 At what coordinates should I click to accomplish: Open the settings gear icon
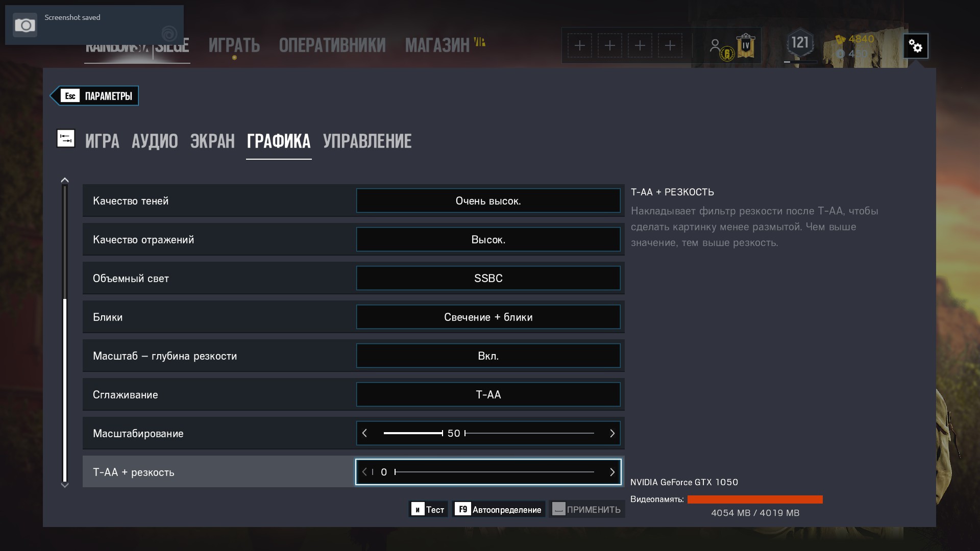(916, 46)
